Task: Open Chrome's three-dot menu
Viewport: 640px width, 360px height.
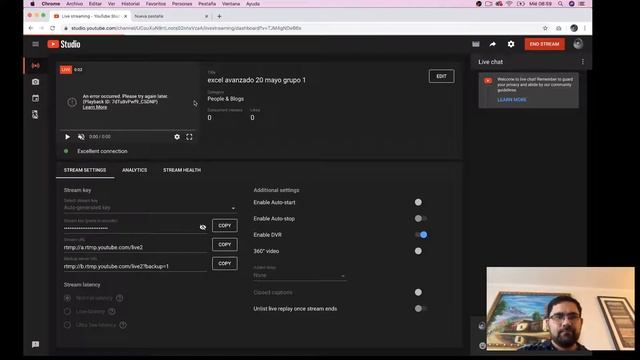Action: tap(585, 28)
